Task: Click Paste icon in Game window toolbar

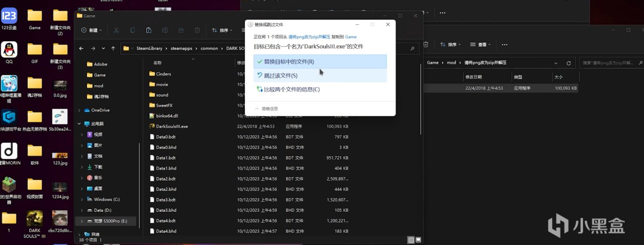Action: (148, 30)
